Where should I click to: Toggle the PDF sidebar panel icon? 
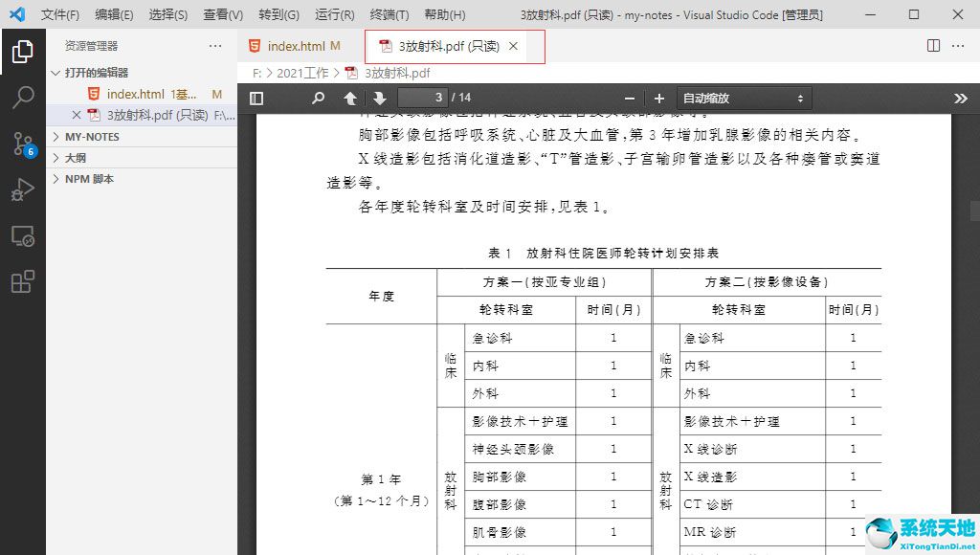tap(256, 97)
